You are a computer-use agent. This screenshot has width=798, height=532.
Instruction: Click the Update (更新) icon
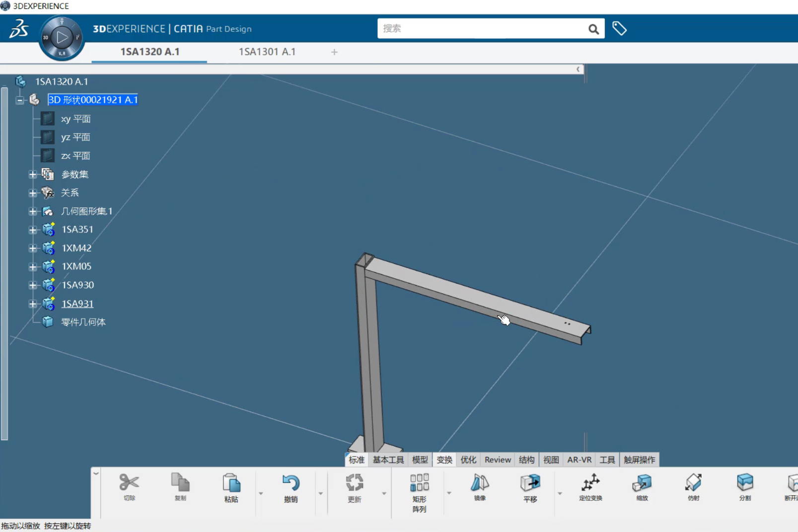(x=355, y=482)
